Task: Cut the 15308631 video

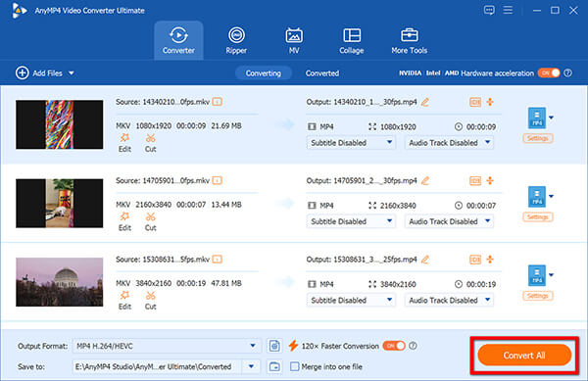Action: click(x=150, y=300)
